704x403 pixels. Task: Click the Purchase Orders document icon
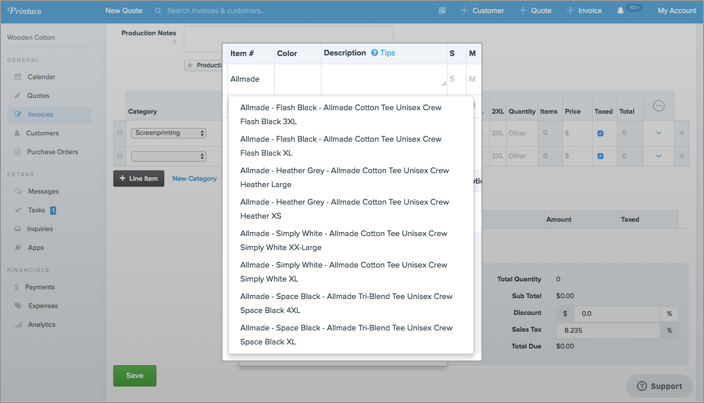point(18,152)
